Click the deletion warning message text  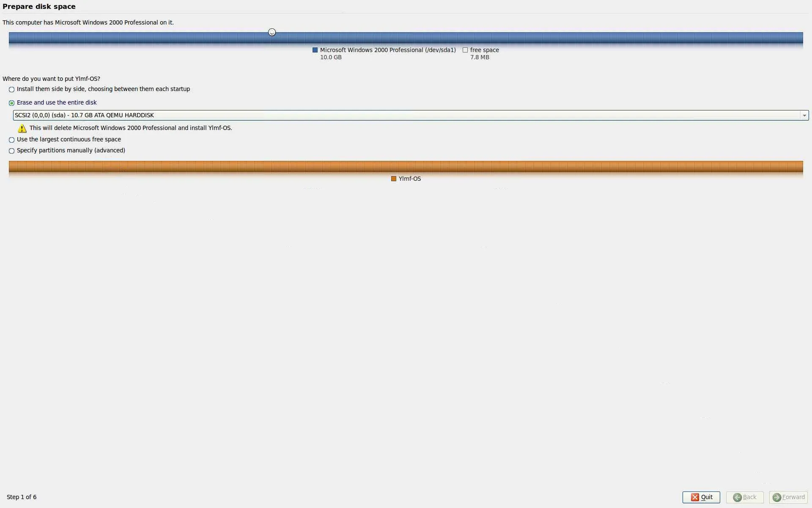coord(131,128)
